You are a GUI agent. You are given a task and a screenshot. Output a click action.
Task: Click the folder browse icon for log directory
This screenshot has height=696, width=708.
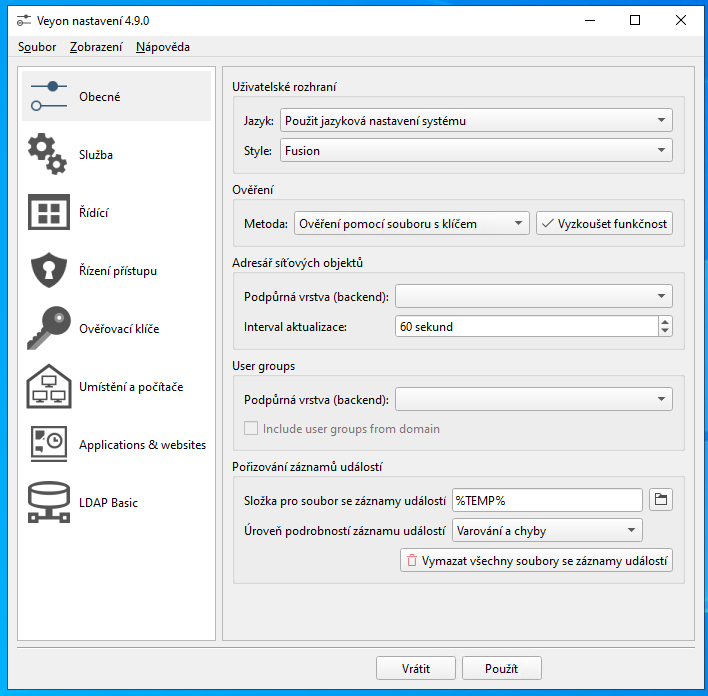coord(660,500)
